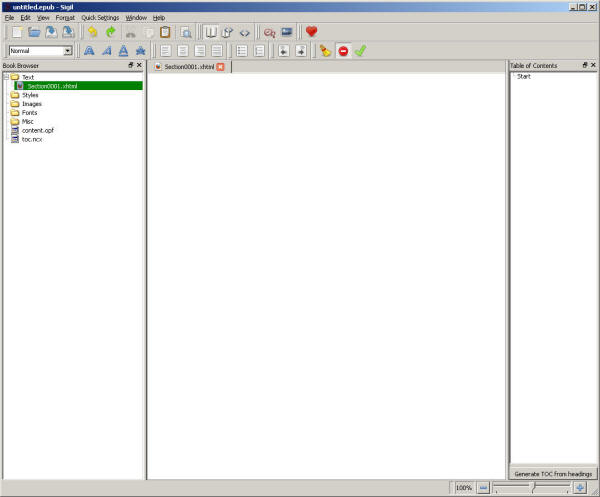Insert an image into the document

[x=287, y=33]
